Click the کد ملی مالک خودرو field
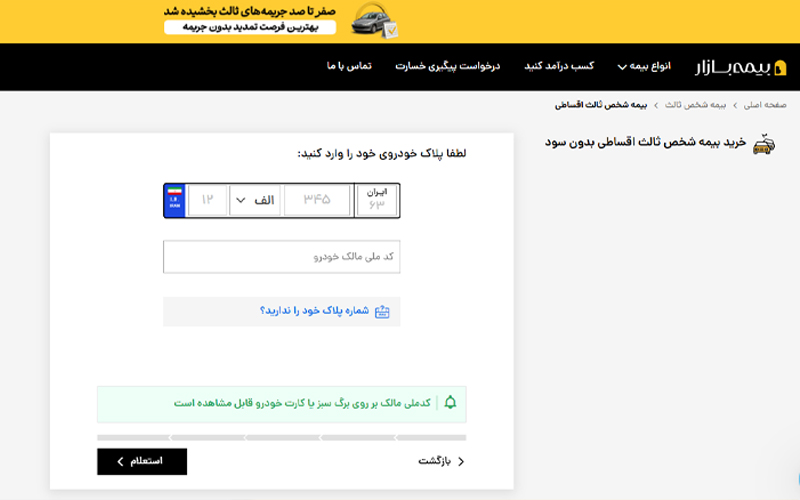The image size is (800, 500). click(282, 257)
